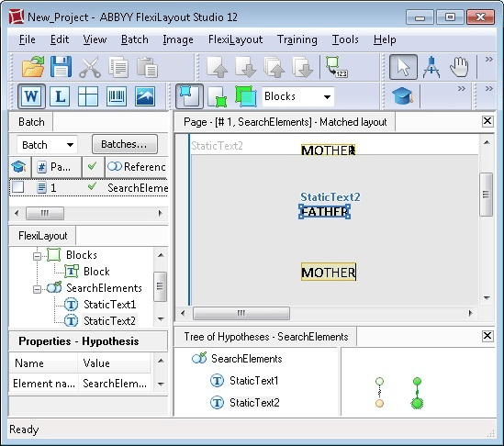
Task: Click the bottom MOTHER highlighted word
Action: click(x=329, y=273)
